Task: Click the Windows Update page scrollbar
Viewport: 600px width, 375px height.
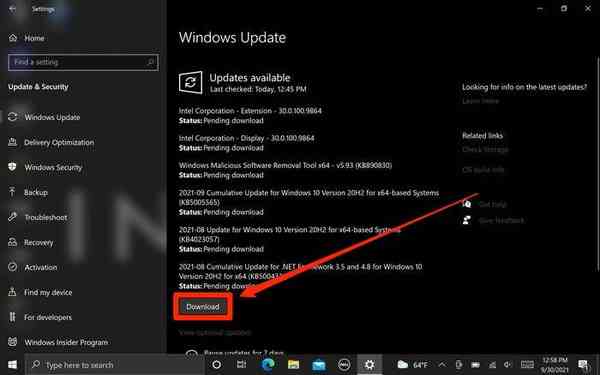Action: coord(598,163)
